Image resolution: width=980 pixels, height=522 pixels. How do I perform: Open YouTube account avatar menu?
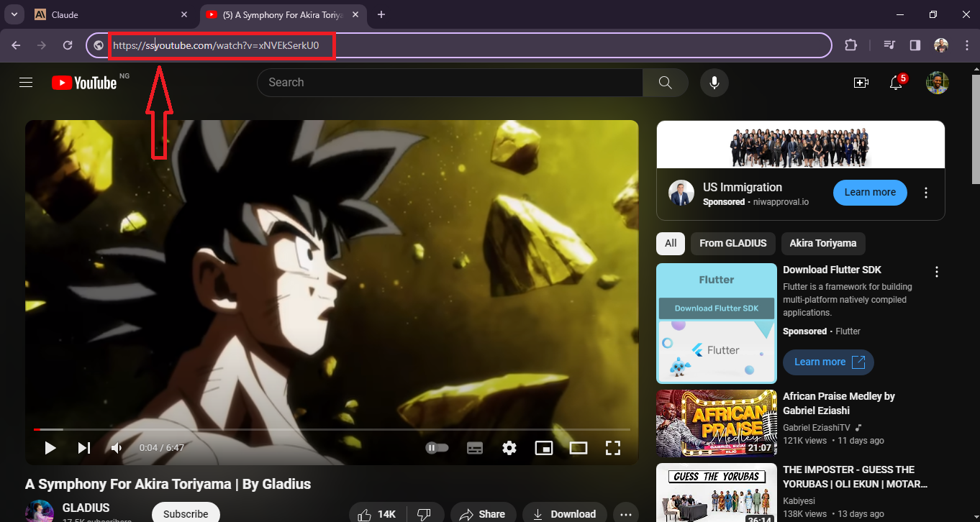click(938, 83)
